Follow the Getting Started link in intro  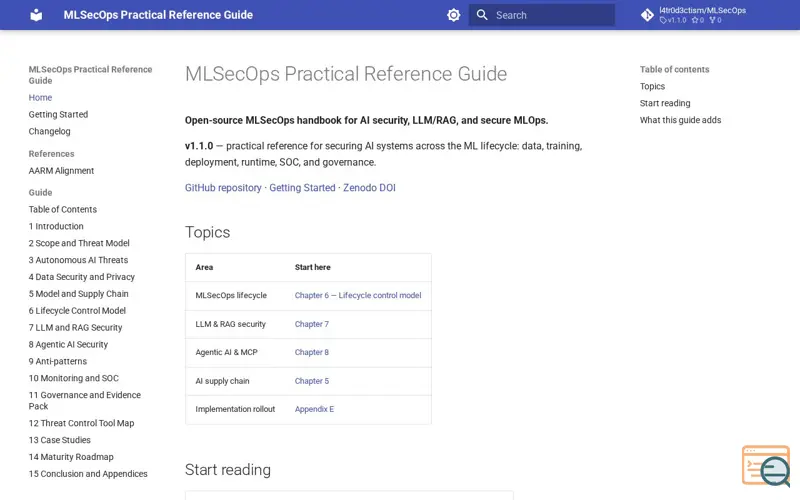pyautogui.click(x=302, y=188)
